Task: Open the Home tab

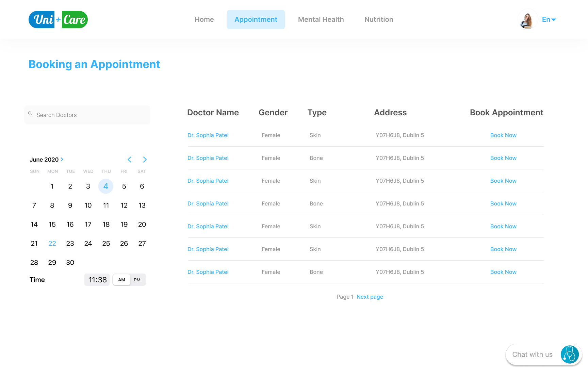Action: [204, 19]
